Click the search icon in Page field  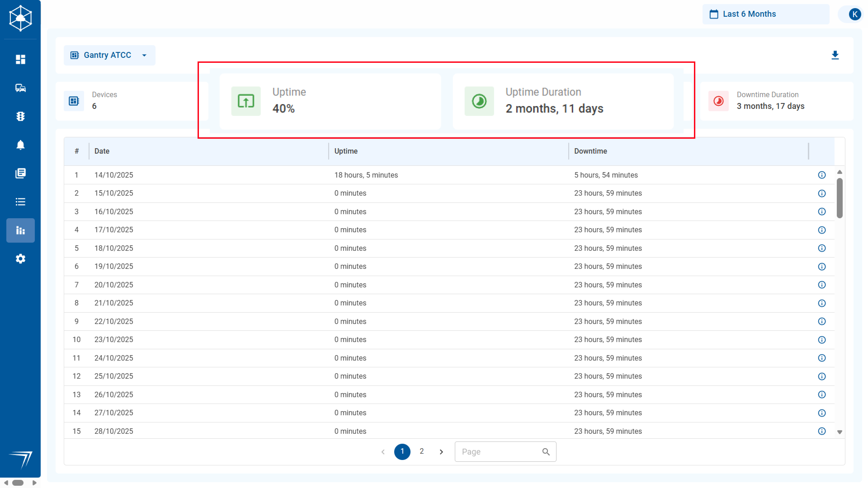point(546,452)
